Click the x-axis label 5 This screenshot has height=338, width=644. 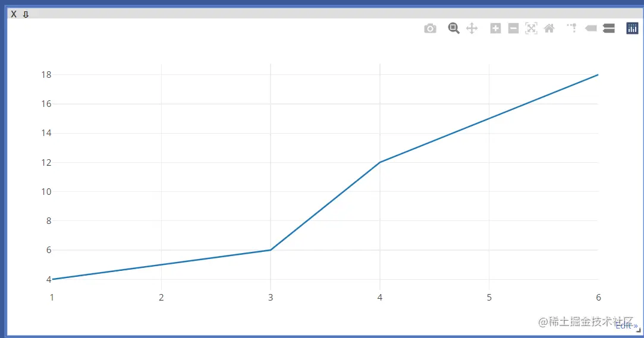click(489, 298)
